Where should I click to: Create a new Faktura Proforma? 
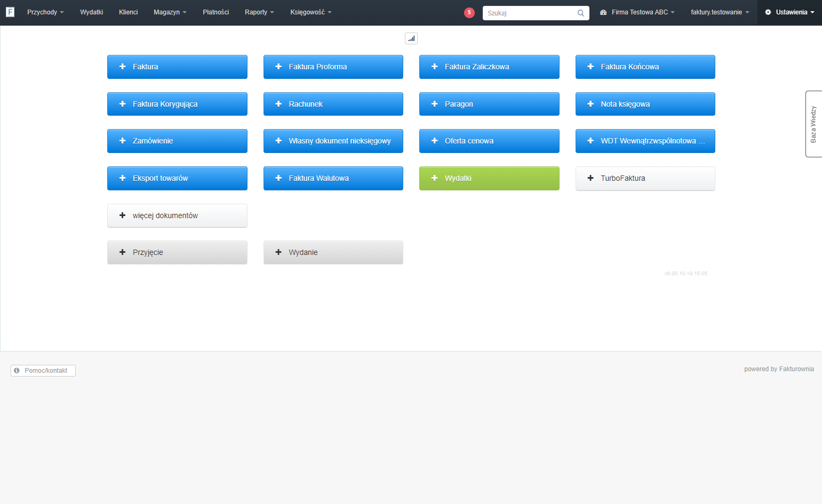tap(333, 67)
